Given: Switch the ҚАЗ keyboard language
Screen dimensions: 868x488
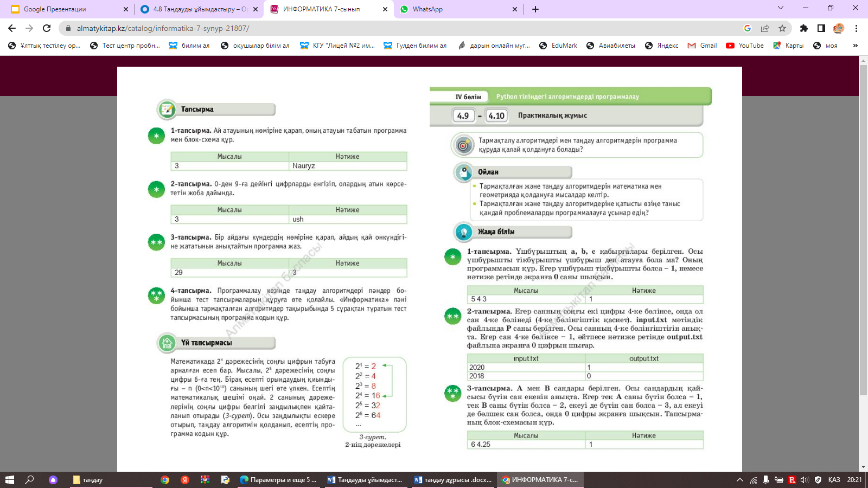Looking at the screenshot, I should coord(834,480).
